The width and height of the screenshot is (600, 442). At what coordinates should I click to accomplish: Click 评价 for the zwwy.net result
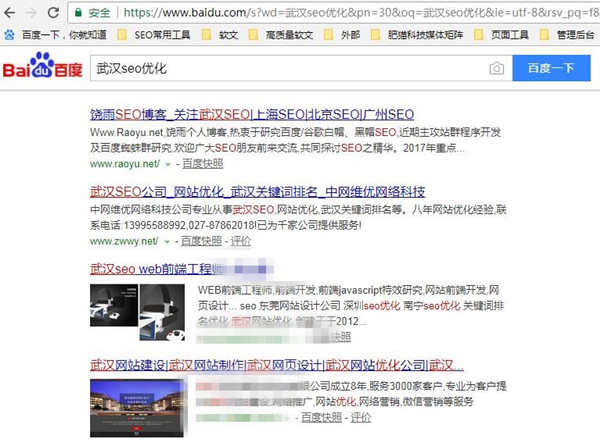click(x=241, y=241)
